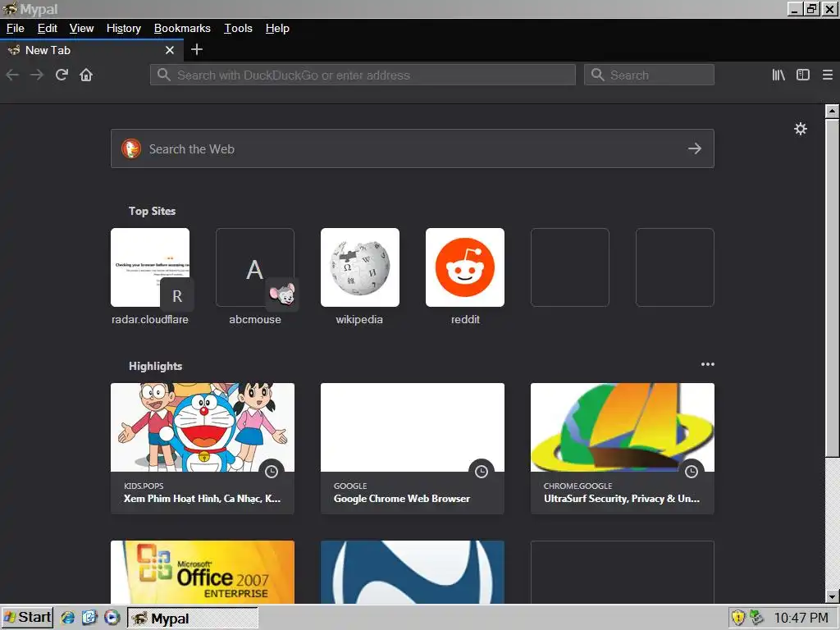840x630 pixels.
Task: Open the Tools menu
Action: click(x=238, y=29)
